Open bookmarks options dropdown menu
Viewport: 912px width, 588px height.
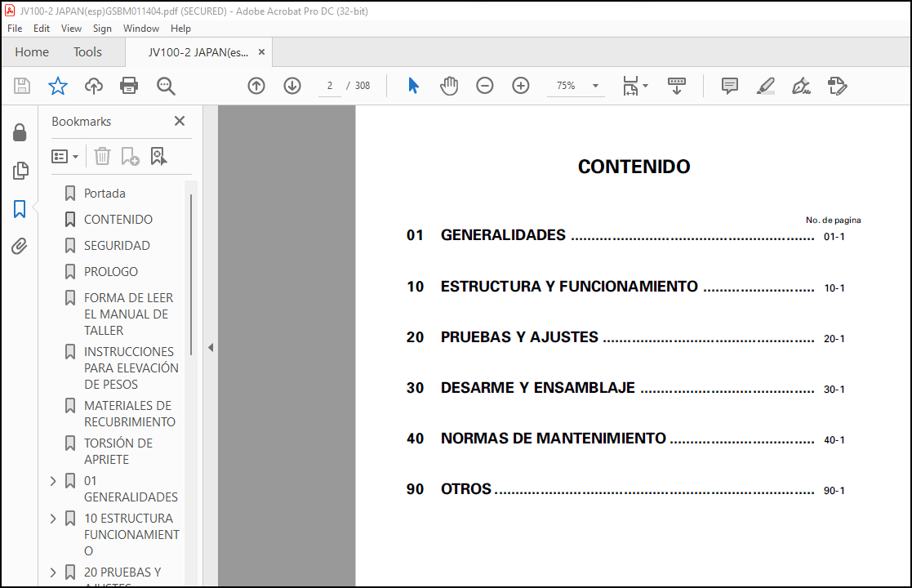(65, 157)
